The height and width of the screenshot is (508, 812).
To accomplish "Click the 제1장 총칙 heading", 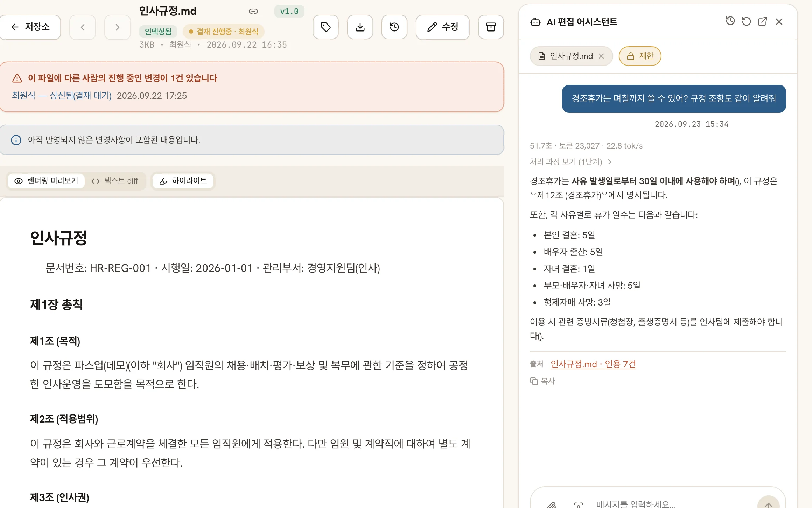I will point(56,304).
